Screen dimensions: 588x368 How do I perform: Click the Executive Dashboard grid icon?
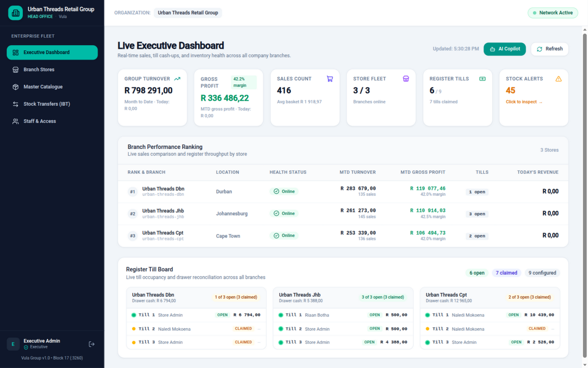pos(16,52)
